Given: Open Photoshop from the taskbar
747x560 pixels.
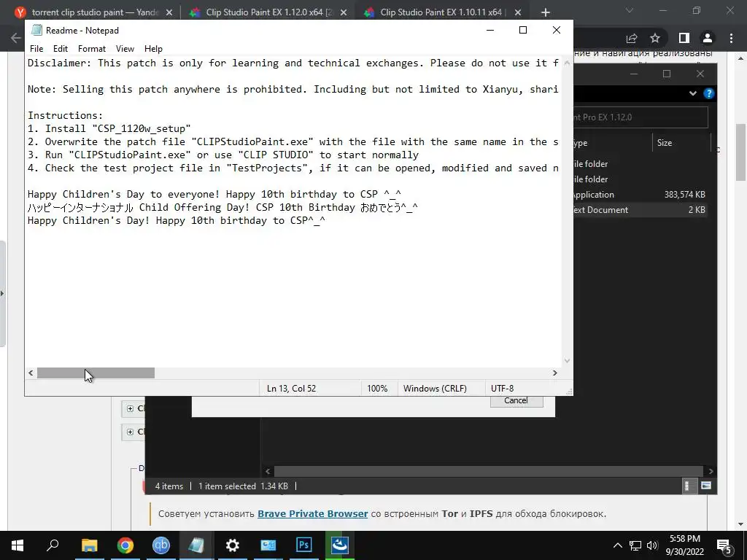Looking at the screenshot, I should click(304, 545).
